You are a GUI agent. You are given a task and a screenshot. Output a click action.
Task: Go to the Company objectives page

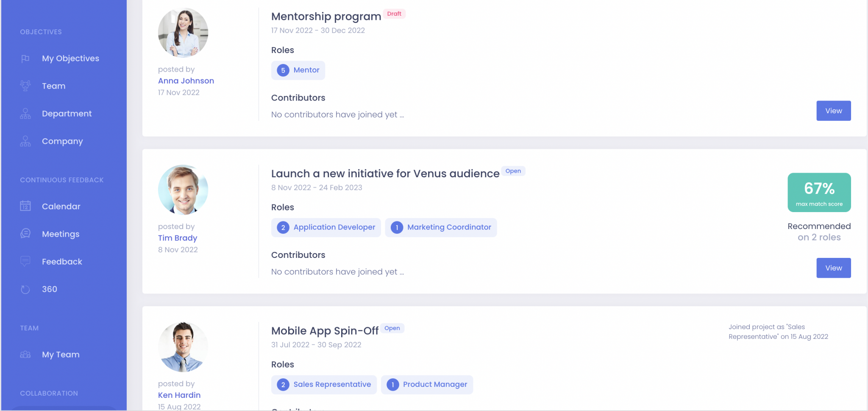tap(62, 141)
